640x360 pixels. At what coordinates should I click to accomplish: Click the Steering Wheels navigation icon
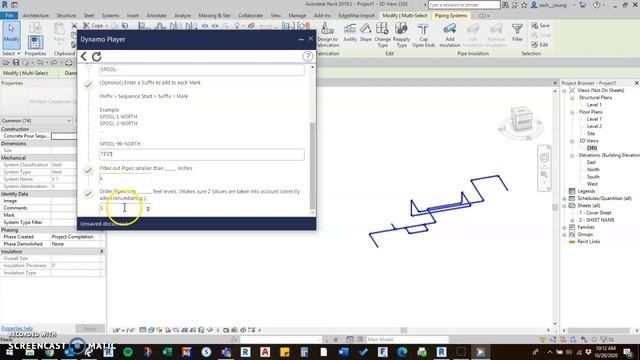point(544,158)
